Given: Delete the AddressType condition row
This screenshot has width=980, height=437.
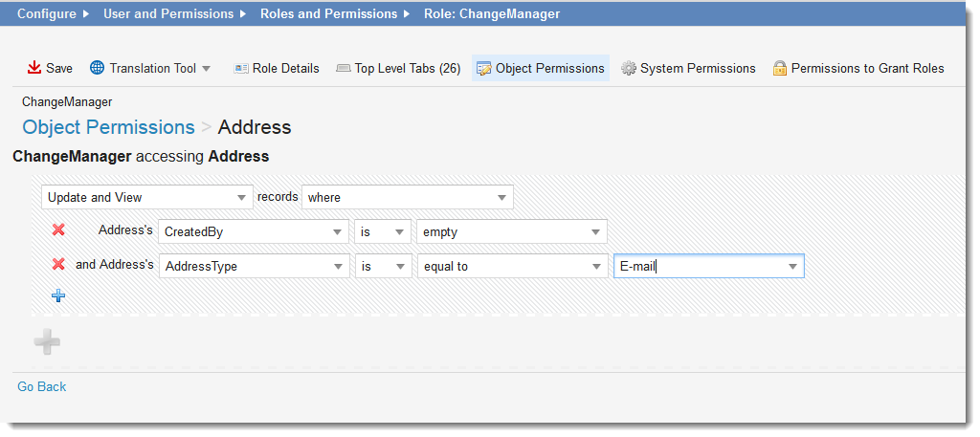Looking at the screenshot, I should pos(58,265).
